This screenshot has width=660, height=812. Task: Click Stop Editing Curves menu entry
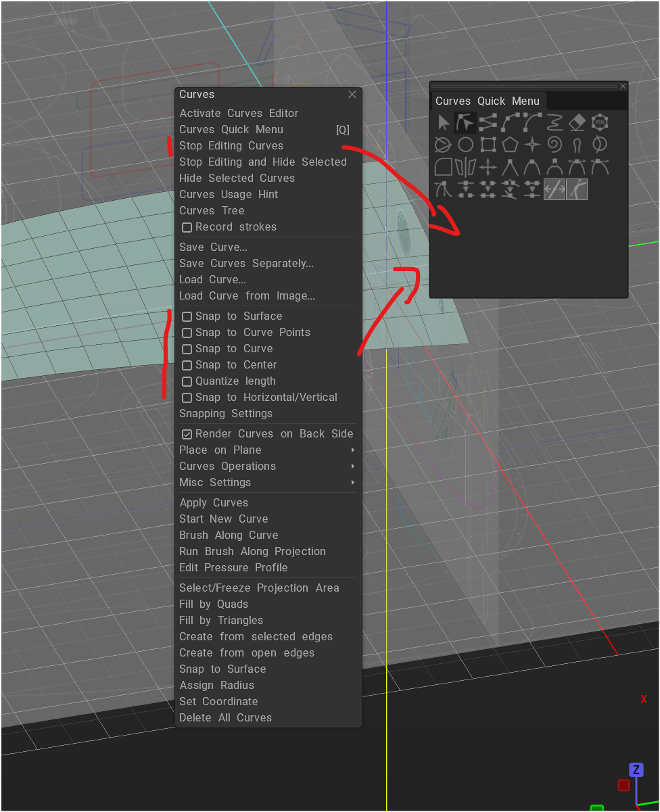pos(231,146)
